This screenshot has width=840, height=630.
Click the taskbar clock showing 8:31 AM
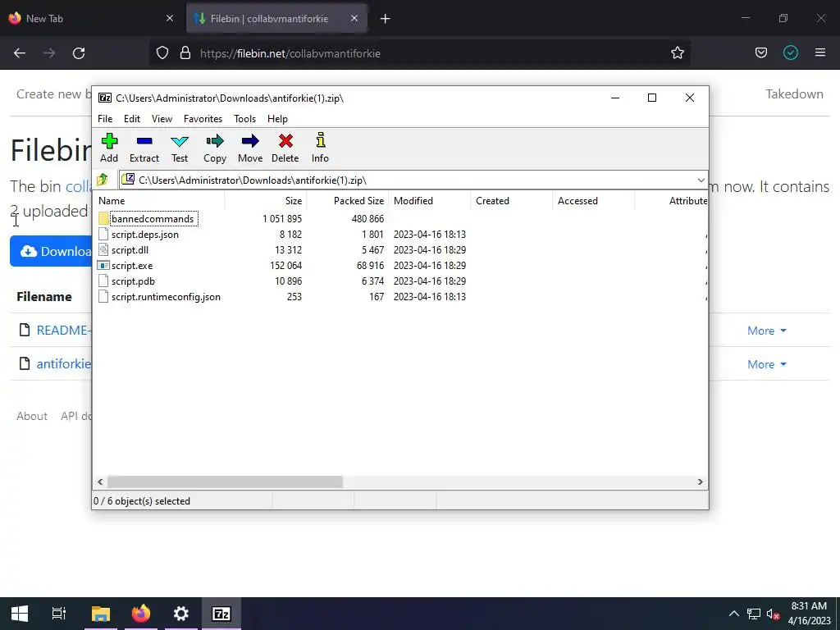coord(809,614)
